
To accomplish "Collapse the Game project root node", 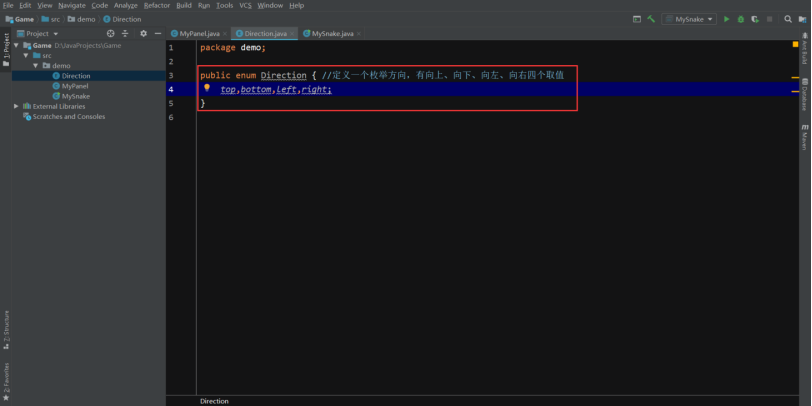I will pos(17,46).
